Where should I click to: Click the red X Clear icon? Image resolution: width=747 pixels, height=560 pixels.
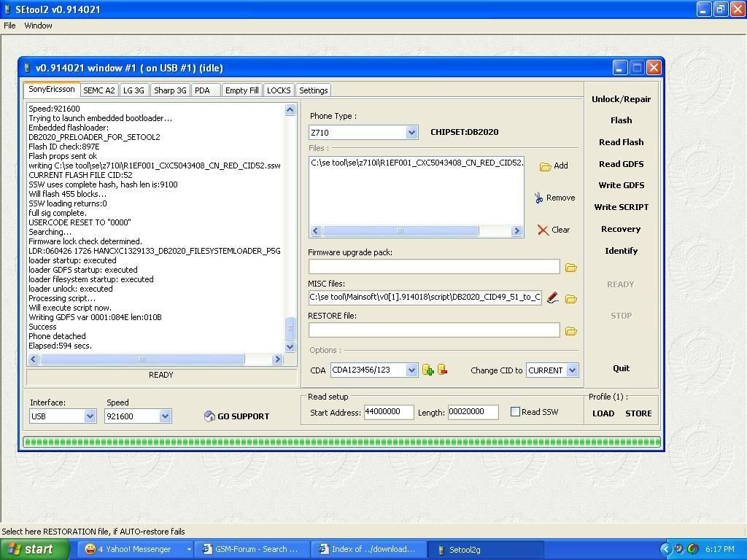543,230
